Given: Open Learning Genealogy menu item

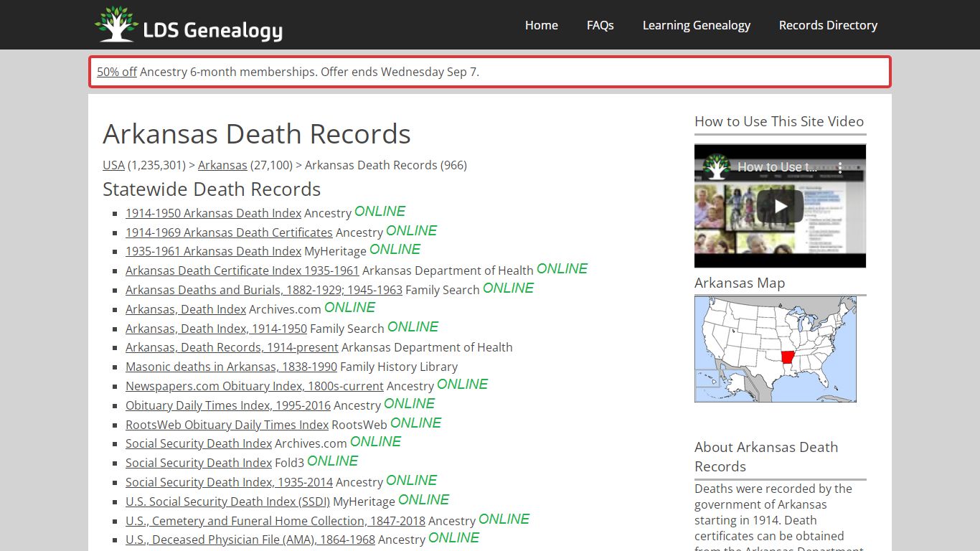Looking at the screenshot, I should click(697, 25).
